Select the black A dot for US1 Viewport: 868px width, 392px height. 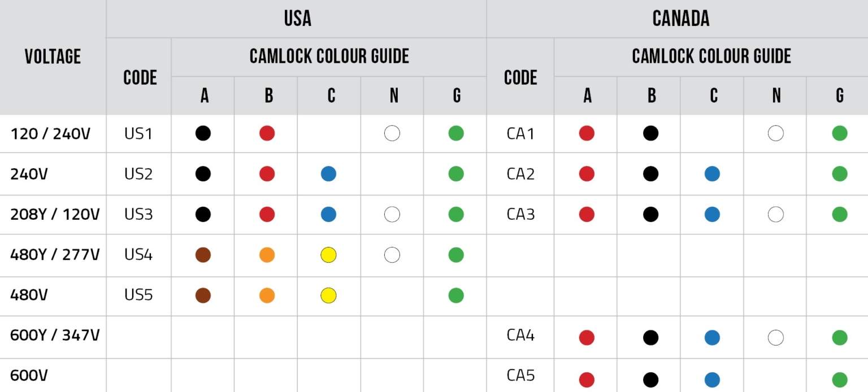[203, 133]
